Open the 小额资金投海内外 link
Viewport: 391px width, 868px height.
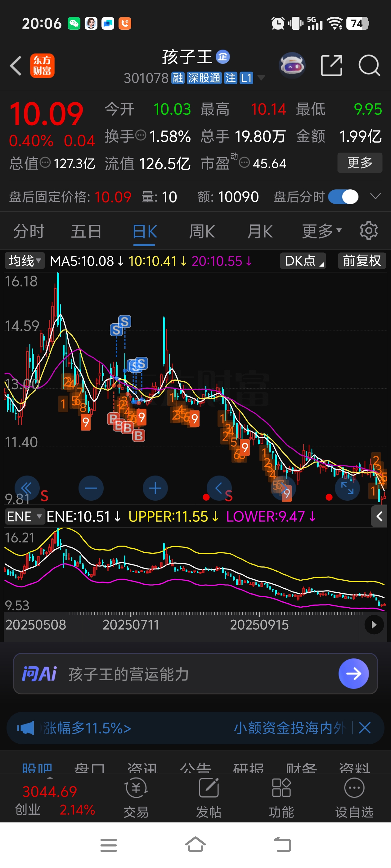coord(290,728)
